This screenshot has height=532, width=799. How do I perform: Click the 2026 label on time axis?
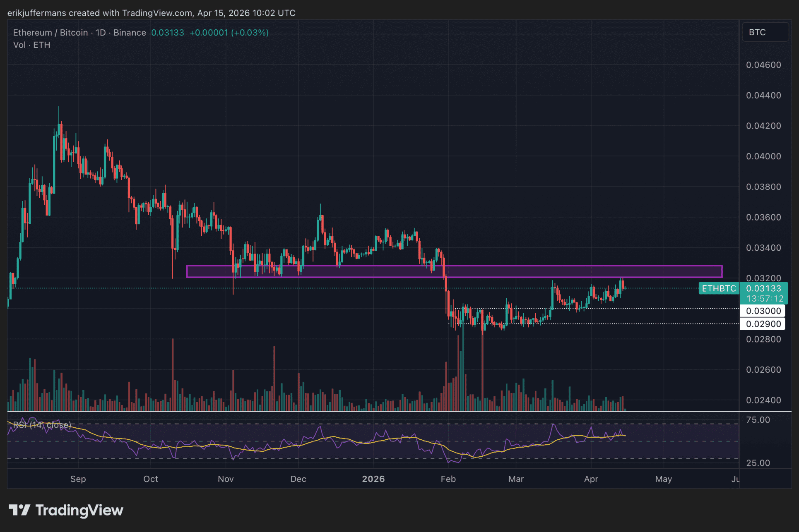point(373,479)
